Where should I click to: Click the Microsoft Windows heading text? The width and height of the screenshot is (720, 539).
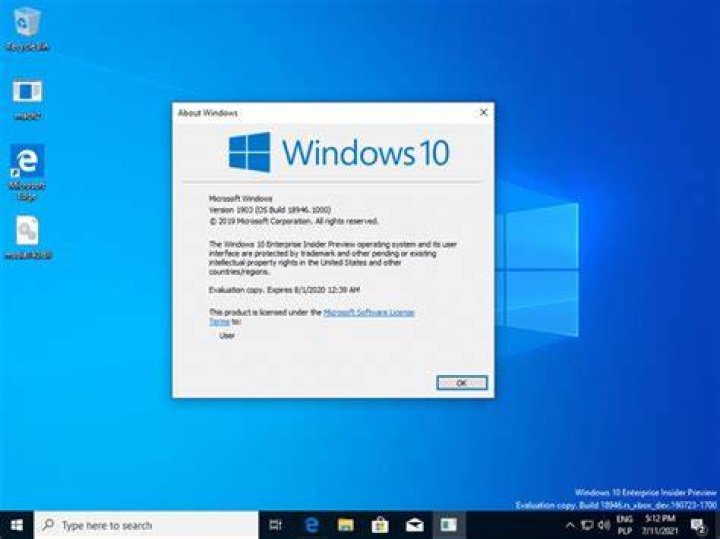[x=241, y=199]
